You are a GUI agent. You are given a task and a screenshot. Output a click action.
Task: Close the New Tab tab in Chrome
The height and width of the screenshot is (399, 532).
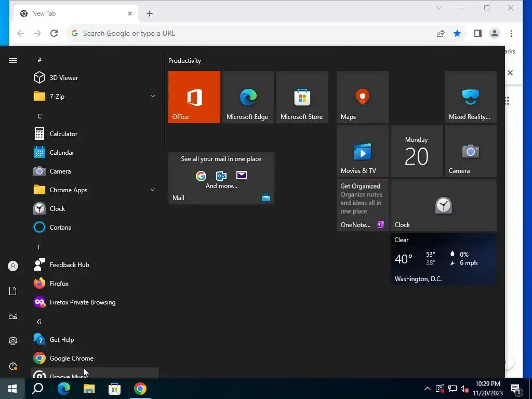coord(129,14)
